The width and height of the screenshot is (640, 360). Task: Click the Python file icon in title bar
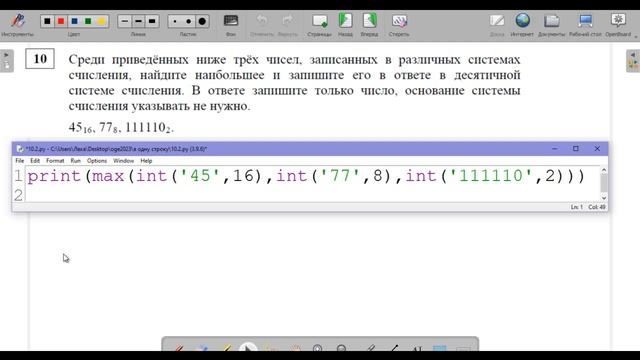click(x=20, y=149)
